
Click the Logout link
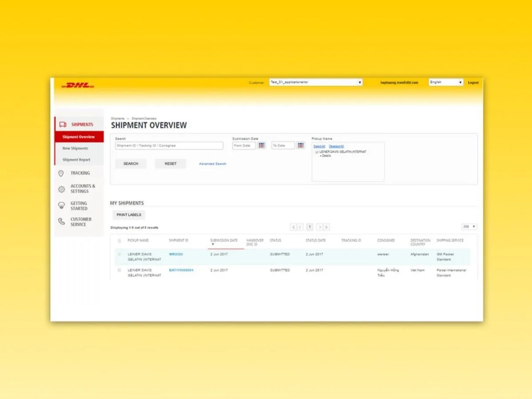[473, 83]
